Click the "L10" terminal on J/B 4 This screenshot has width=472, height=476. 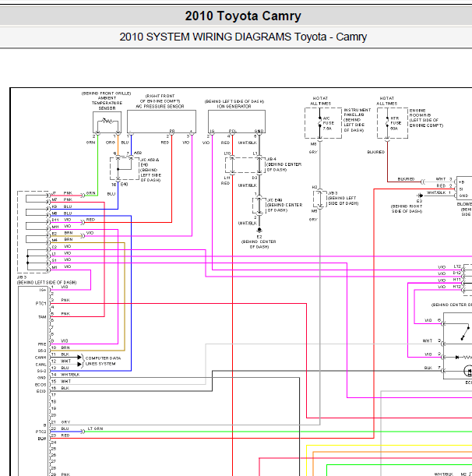coord(227,153)
